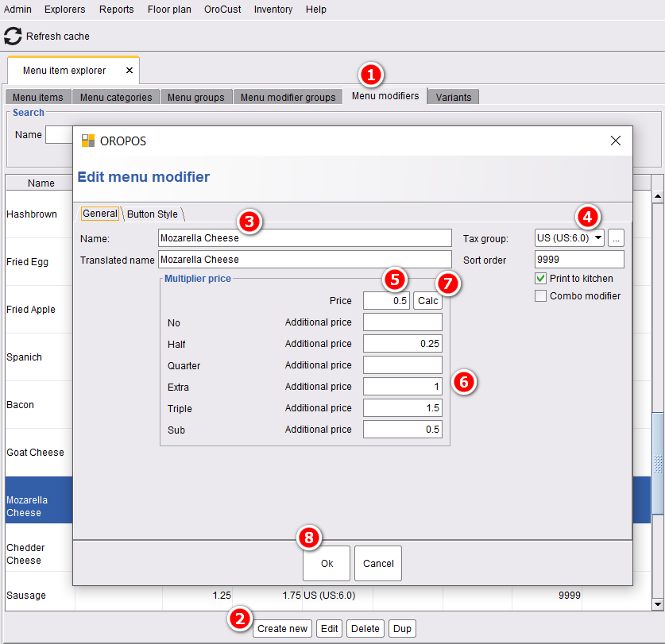Select the Sausage row
The image size is (665, 644).
[329, 596]
